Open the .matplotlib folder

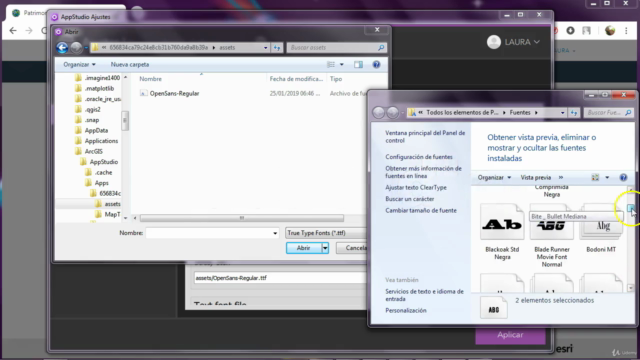point(99,88)
